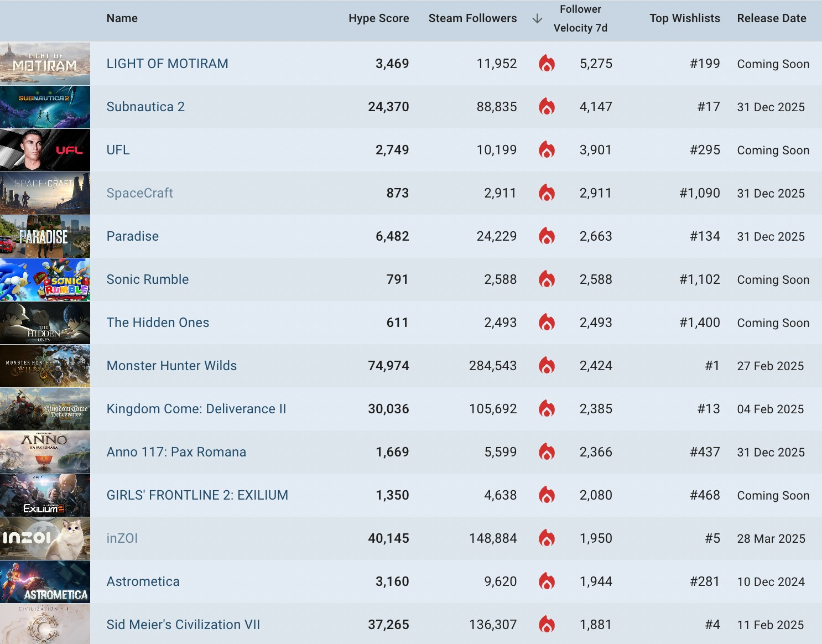
Task: Select release date 10 Dec 2024
Action: [x=771, y=581]
